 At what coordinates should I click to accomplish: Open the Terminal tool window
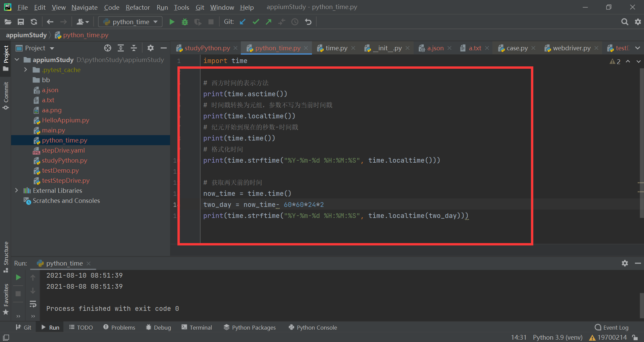coord(197,327)
